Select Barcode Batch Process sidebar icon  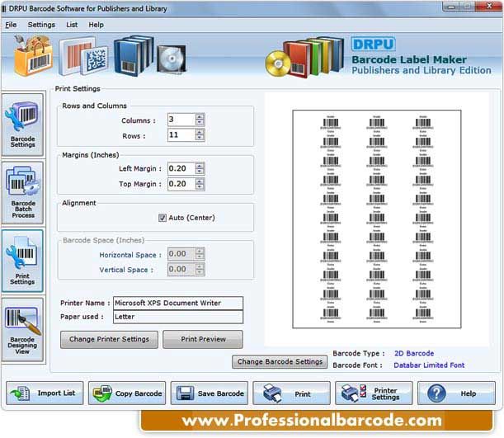[22, 193]
